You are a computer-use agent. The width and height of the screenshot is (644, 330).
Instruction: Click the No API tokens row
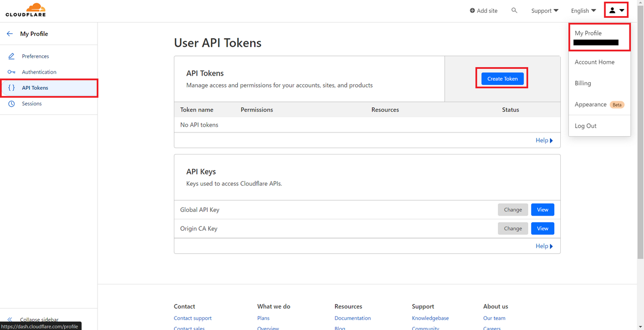tap(367, 125)
